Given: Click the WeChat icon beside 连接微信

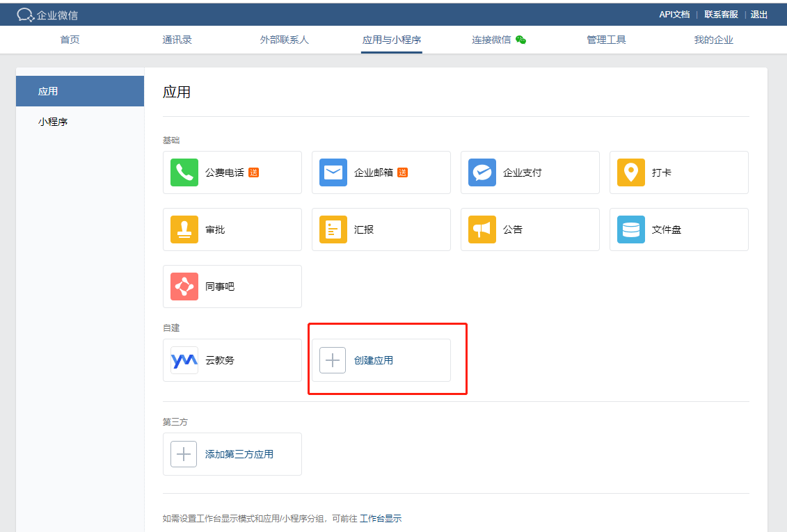Looking at the screenshot, I should click(x=521, y=40).
